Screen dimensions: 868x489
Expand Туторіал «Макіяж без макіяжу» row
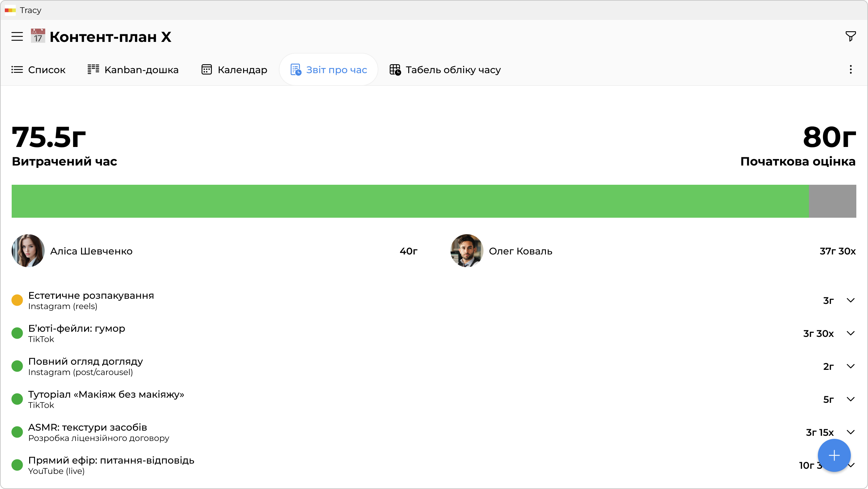point(850,399)
